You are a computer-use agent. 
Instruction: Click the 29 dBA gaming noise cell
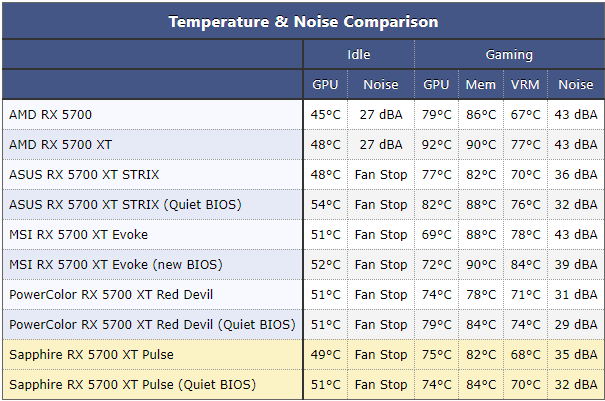point(576,325)
